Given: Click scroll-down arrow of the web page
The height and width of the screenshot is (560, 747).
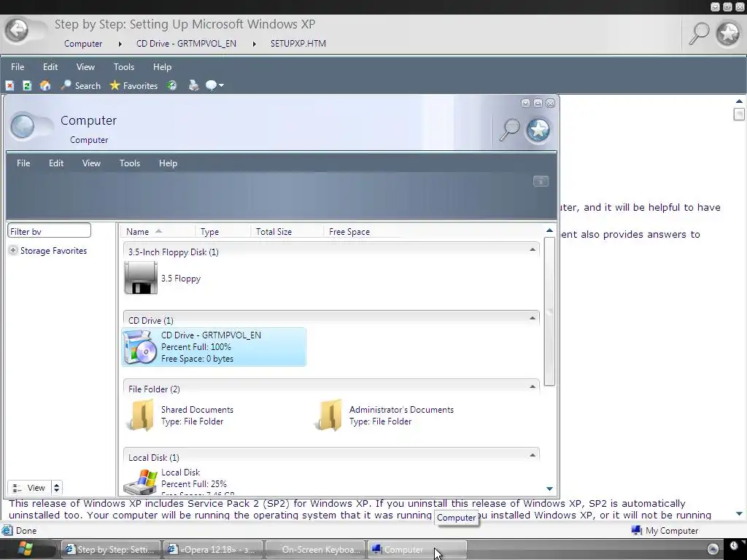Looking at the screenshot, I should (739, 514).
